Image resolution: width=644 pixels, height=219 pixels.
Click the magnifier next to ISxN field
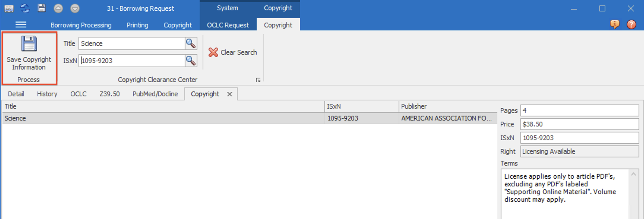[x=191, y=61]
